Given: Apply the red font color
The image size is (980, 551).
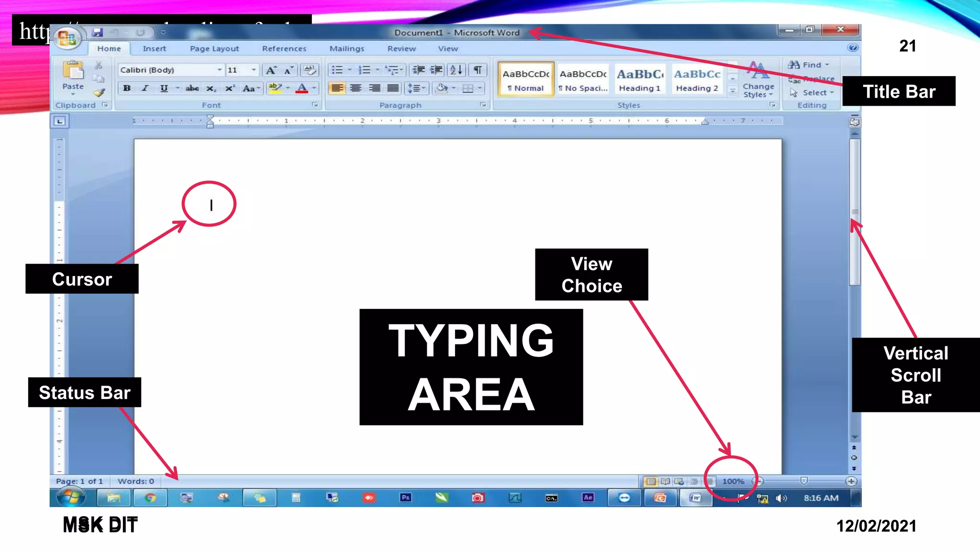Looking at the screenshot, I should pyautogui.click(x=302, y=88).
